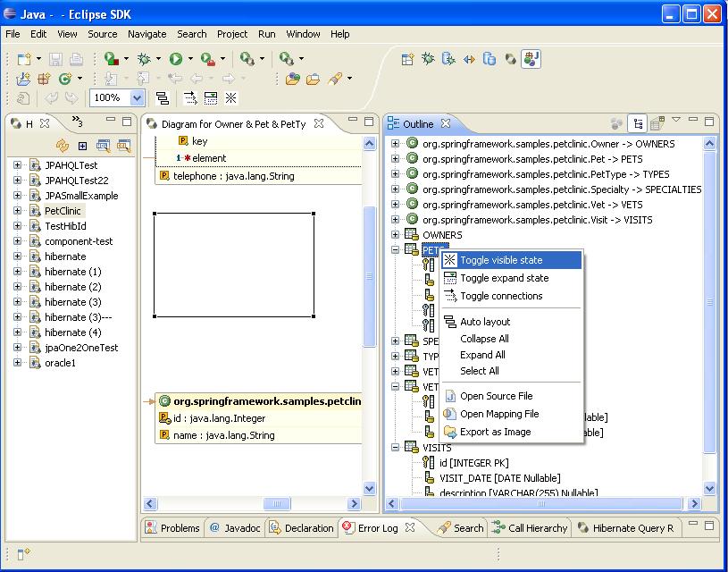The width and height of the screenshot is (728, 572).
Task: Click the toggle visible state toolbar icon
Action: 231,98
